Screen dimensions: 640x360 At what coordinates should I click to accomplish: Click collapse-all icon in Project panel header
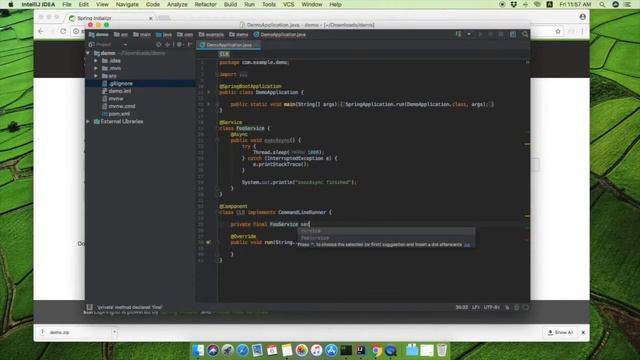point(167,44)
